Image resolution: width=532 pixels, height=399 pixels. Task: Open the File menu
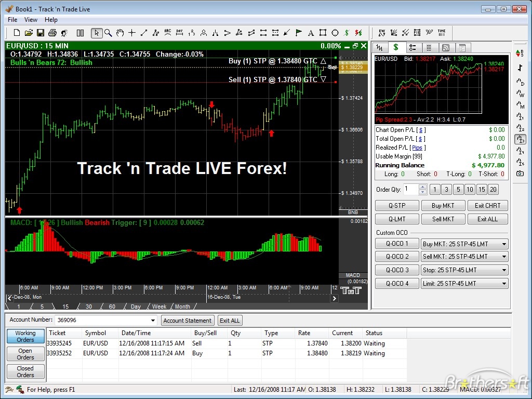tap(12, 20)
